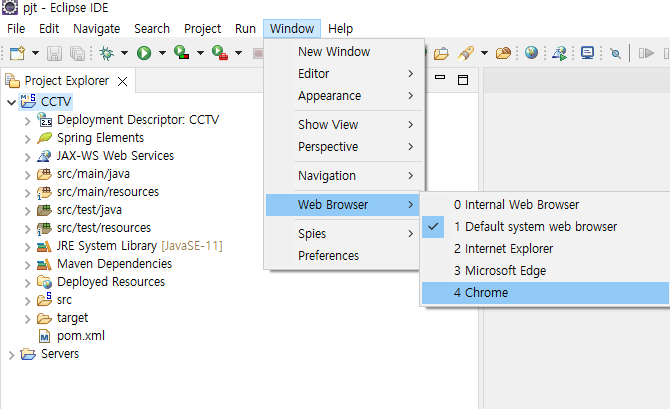Open the Debug dropdown arrow
The width and height of the screenshot is (670, 409).
pos(124,53)
